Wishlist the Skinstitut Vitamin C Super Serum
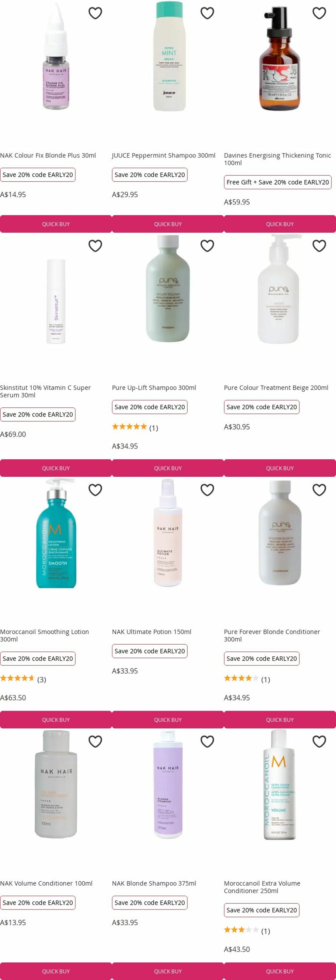The height and width of the screenshot is (980, 336). click(95, 246)
